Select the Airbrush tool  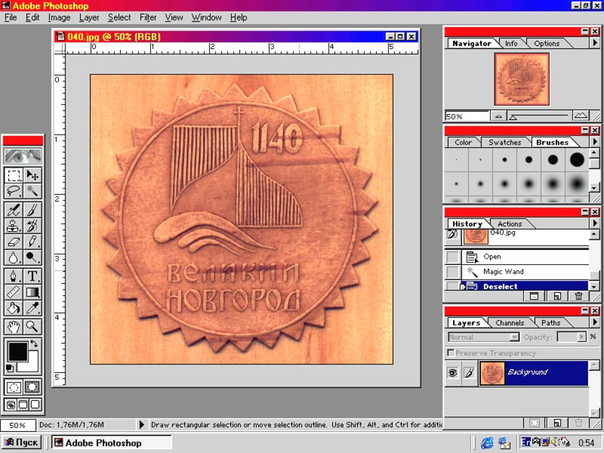pyautogui.click(x=14, y=210)
